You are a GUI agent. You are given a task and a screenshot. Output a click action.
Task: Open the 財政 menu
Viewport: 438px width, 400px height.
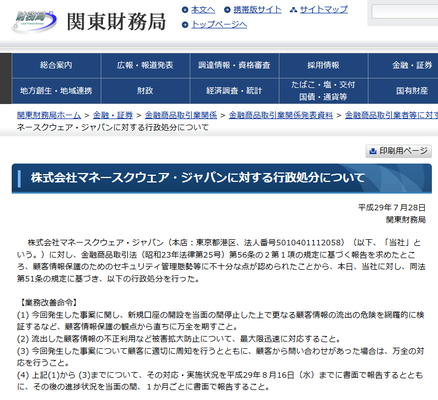click(145, 91)
